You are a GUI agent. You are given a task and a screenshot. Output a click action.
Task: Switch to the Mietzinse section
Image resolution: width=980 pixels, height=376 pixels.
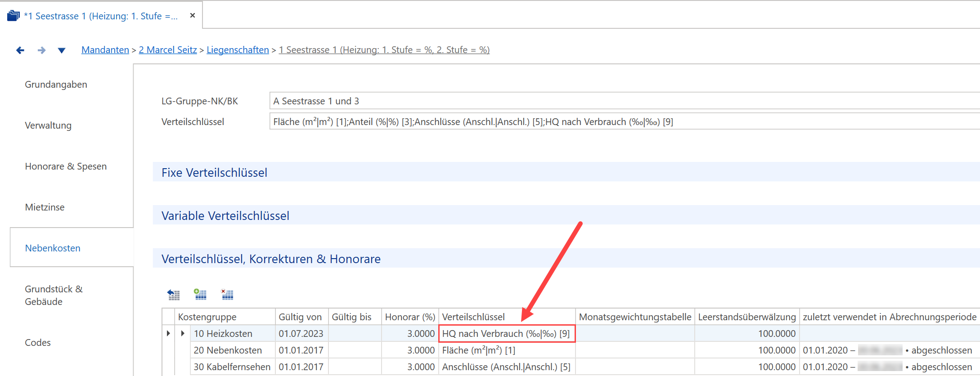[x=45, y=207]
